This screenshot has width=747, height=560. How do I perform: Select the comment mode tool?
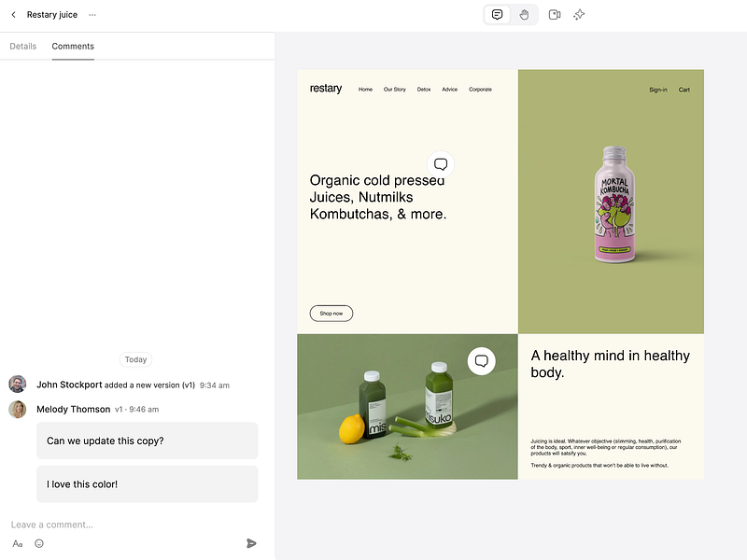point(497,15)
